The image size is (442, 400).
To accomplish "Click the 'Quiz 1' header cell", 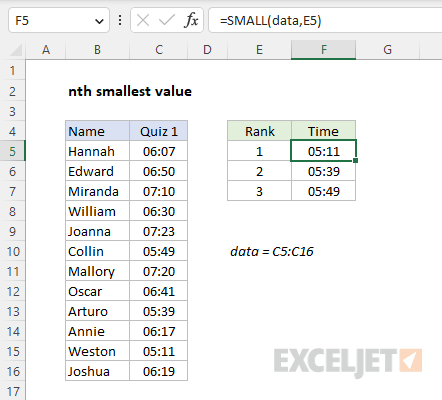I will pos(159,131).
